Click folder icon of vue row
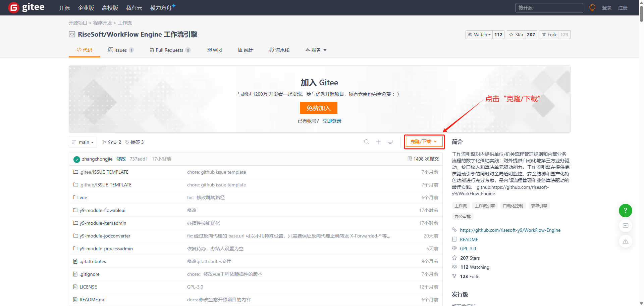644x306 pixels. pos(75,198)
